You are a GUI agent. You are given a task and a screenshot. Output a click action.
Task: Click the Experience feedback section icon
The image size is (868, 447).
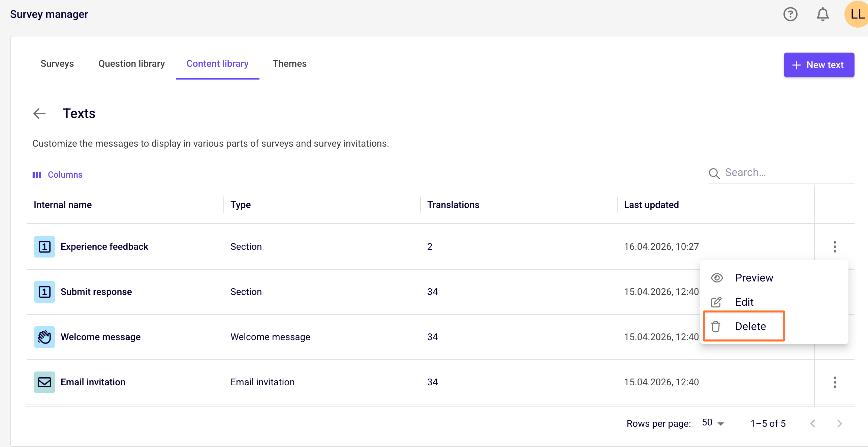[44, 247]
